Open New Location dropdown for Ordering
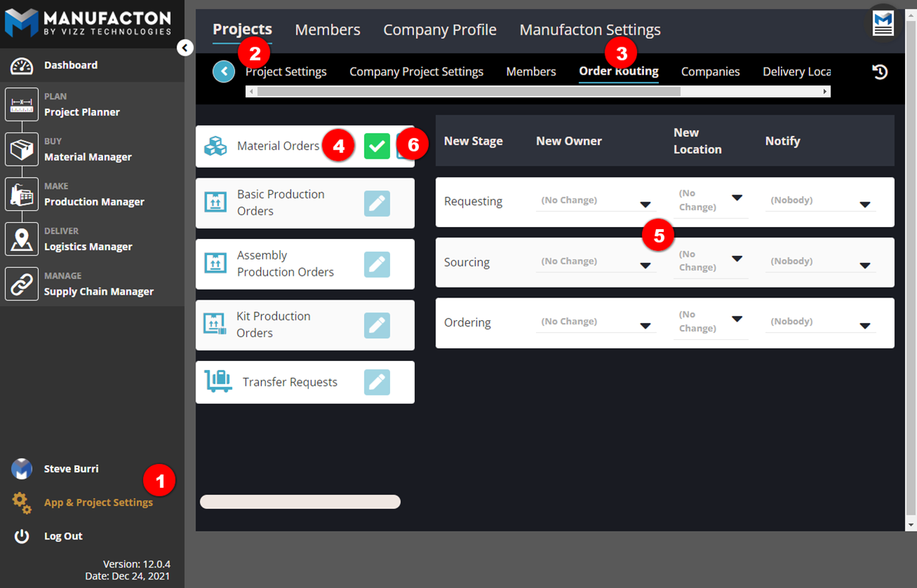 pos(737,319)
